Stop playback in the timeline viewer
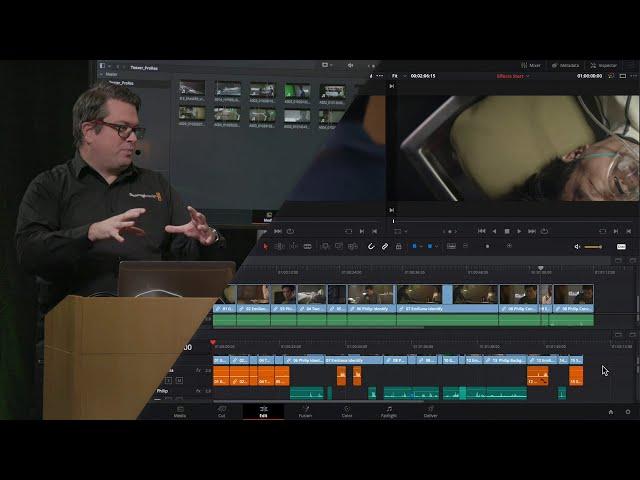 coord(507,231)
